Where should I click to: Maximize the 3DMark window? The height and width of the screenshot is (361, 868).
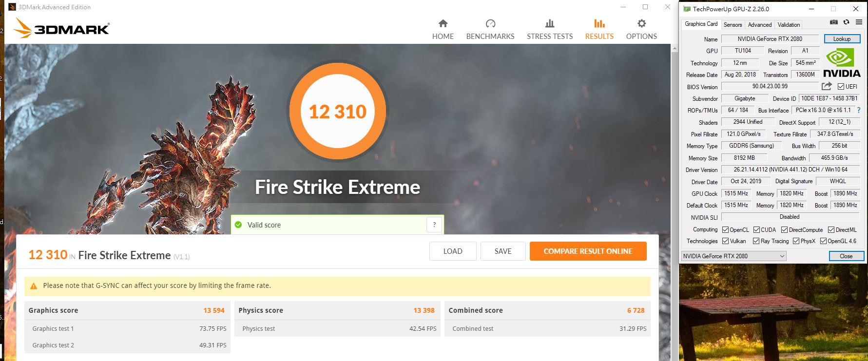point(645,7)
